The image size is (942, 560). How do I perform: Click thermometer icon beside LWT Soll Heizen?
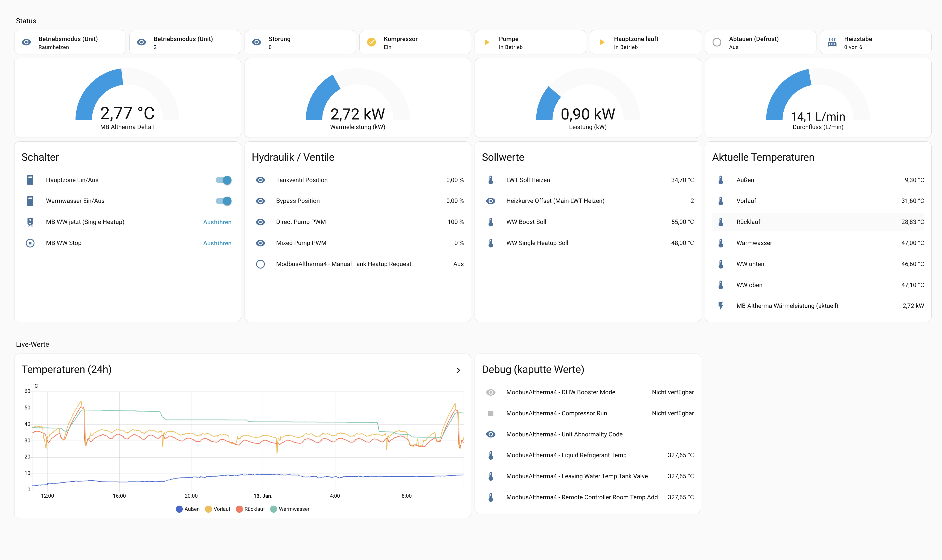(490, 180)
